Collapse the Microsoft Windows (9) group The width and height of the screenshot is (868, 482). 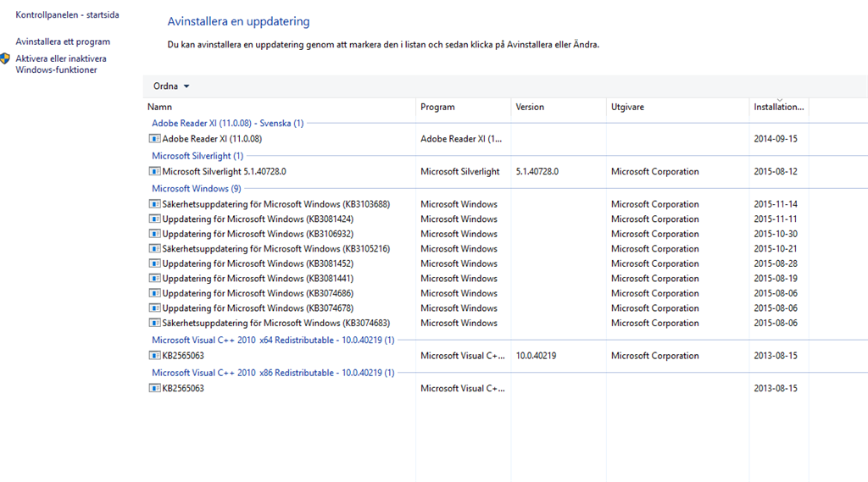pyautogui.click(x=197, y=188)
